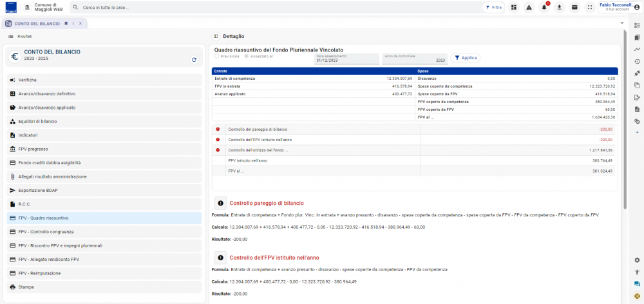The image size is (644, 304).
Task: Open FPV - Reimputazione item
Action: click(104, 273)
